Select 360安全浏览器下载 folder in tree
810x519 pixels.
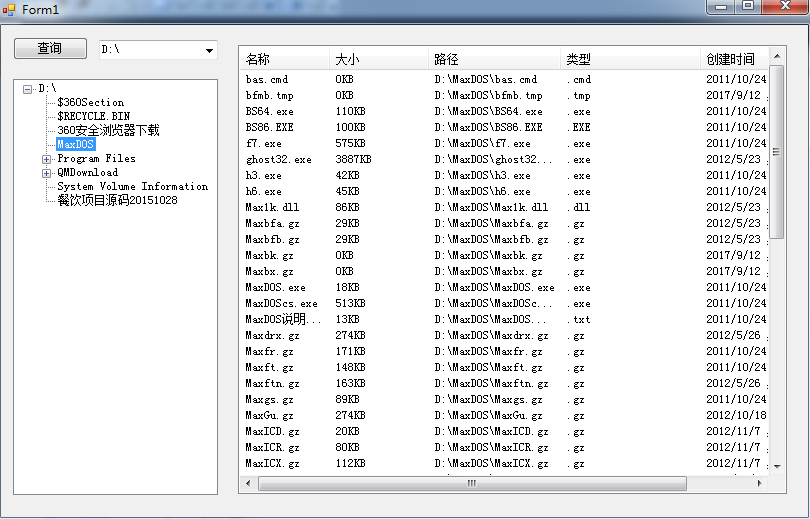[x=108, y=130]
